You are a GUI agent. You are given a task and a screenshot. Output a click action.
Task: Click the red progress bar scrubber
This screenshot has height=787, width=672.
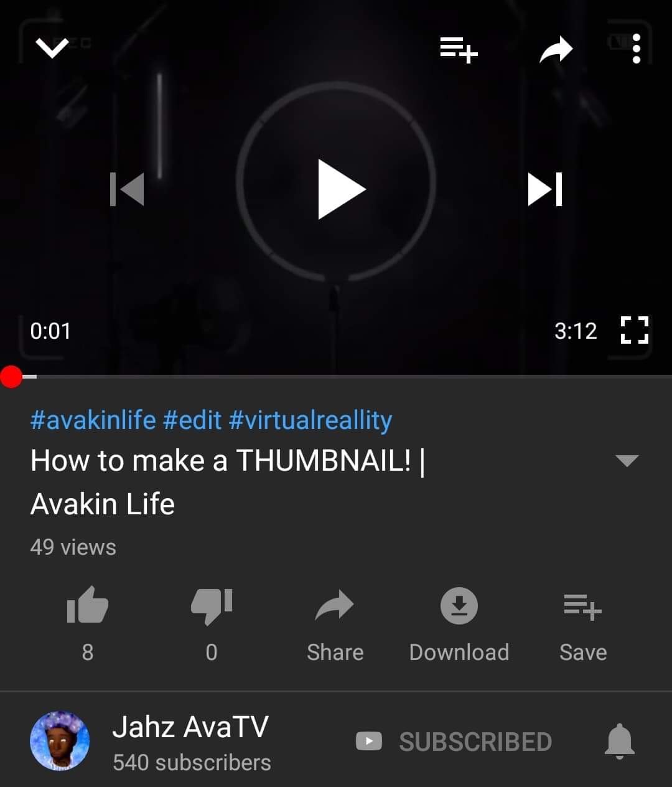point(11,377)
